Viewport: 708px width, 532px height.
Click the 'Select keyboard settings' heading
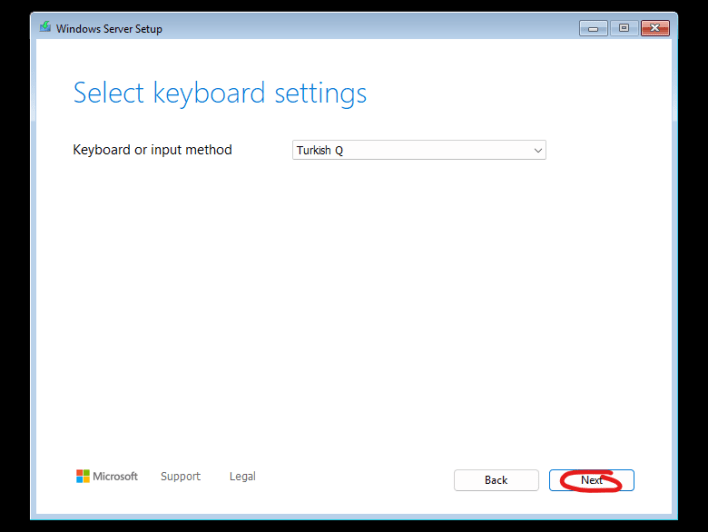tap(220, 93)
